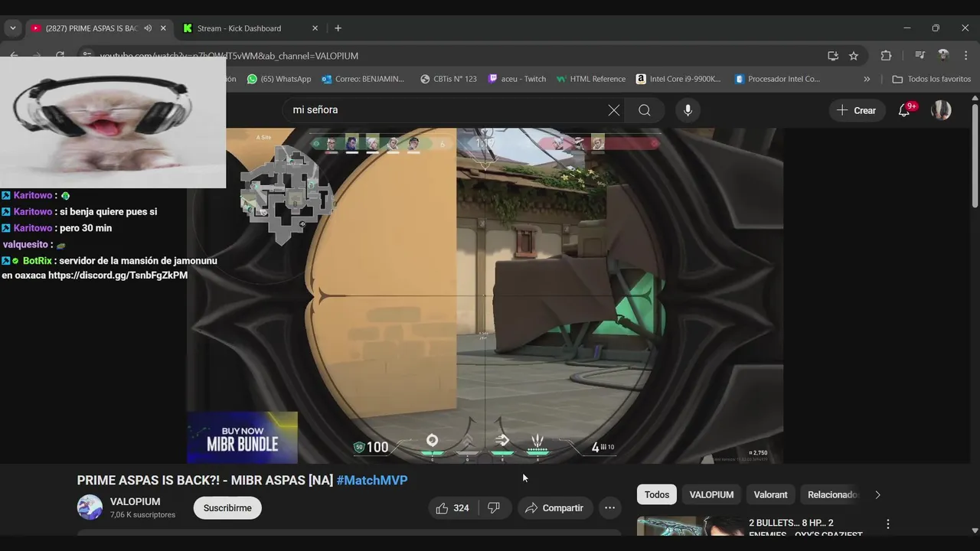Open the Crear button
The image size is (980, 551).
pyautogui.click(x=857, y=110)
